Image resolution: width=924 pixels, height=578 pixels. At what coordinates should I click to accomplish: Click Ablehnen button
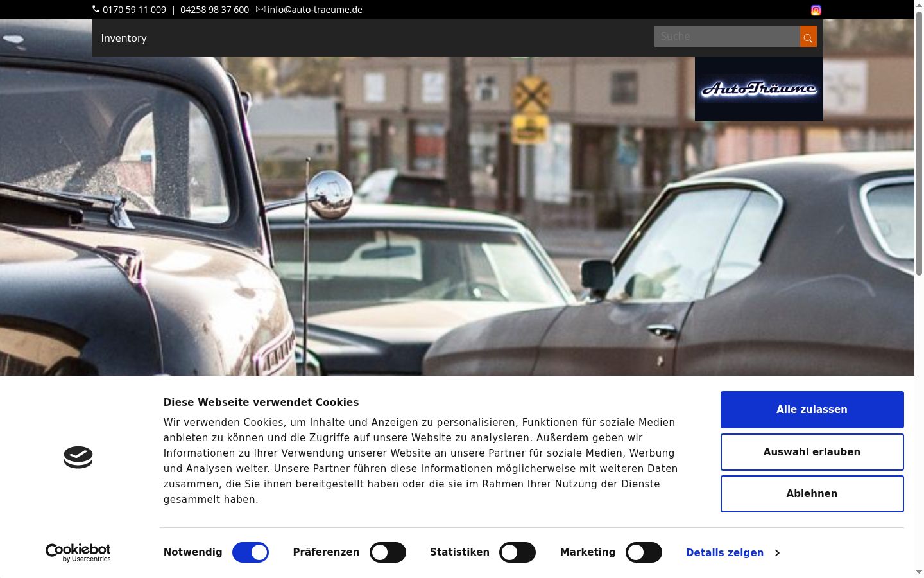[812, 494]
